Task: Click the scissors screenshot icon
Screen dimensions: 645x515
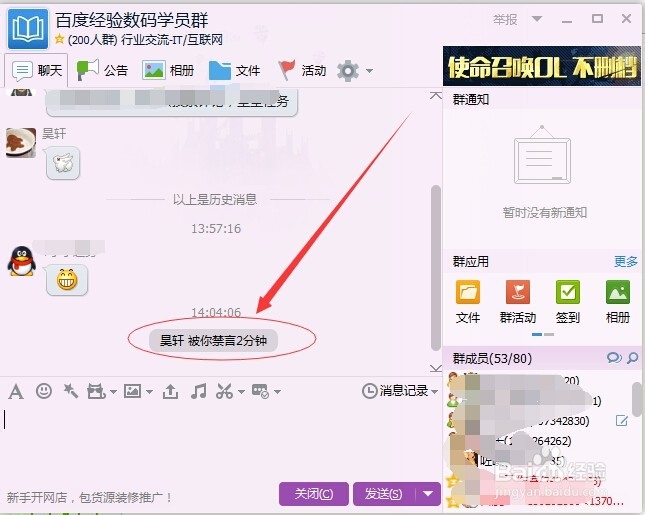Action: point(225,391)
